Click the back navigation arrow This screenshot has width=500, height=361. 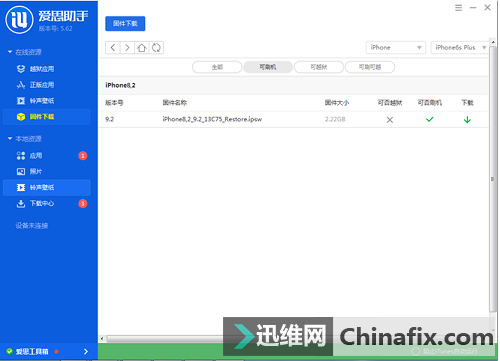[113, 48]
